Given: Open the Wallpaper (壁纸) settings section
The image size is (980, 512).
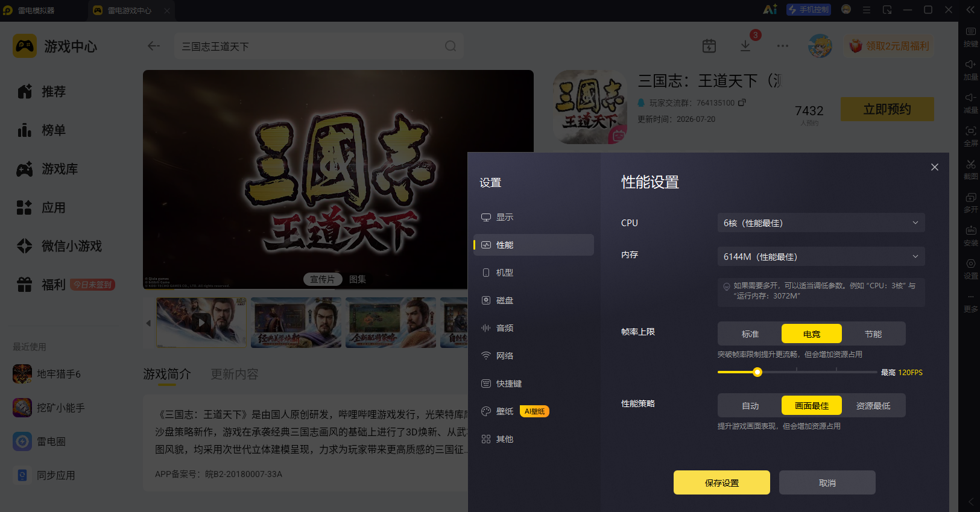Looking at the screenshot, I should (x=534, y=411).
